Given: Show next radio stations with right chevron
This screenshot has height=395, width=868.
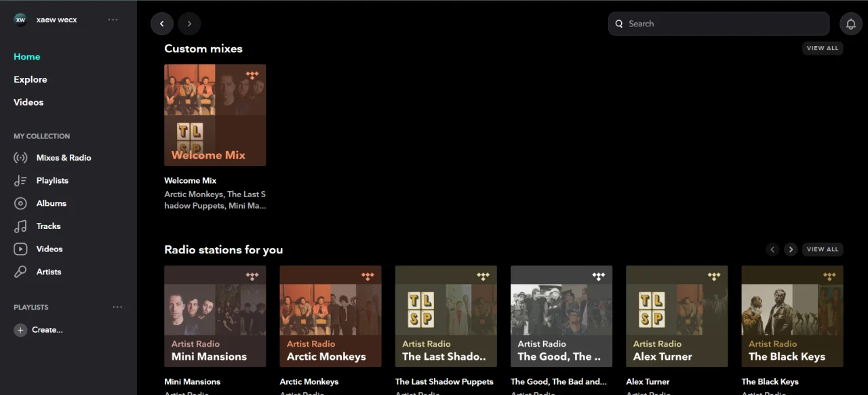Looking at the screenshot, I should 791,249.
